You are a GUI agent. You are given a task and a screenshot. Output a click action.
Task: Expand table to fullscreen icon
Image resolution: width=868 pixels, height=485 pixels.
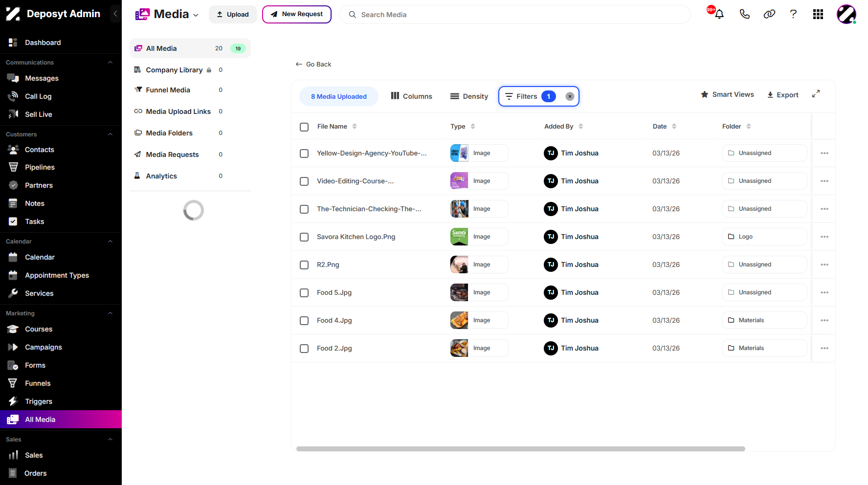(816, 94)
